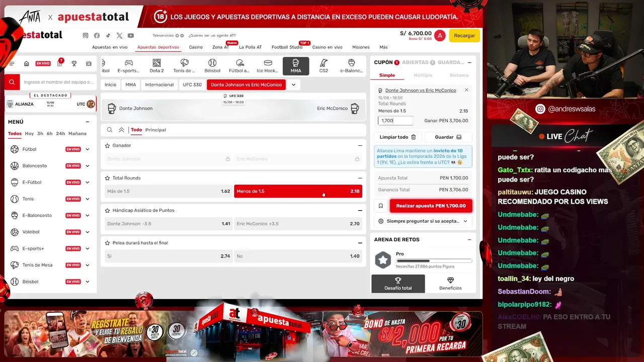
Task: Open the scoreboard results icon in sidebar
Action: coord(89,63)
